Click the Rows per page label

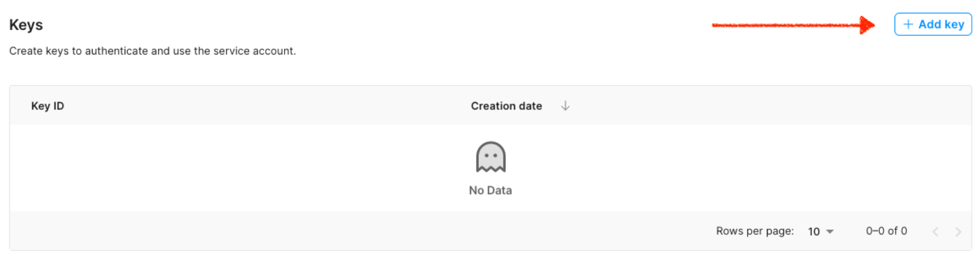(755, 231)
